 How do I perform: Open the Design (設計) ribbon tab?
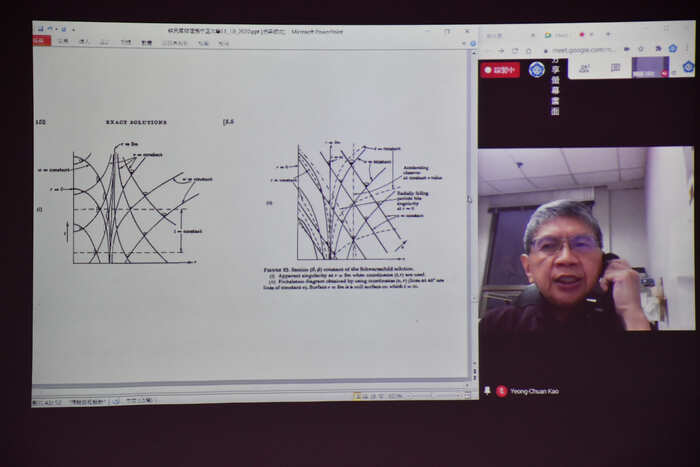tap(105, 42)
